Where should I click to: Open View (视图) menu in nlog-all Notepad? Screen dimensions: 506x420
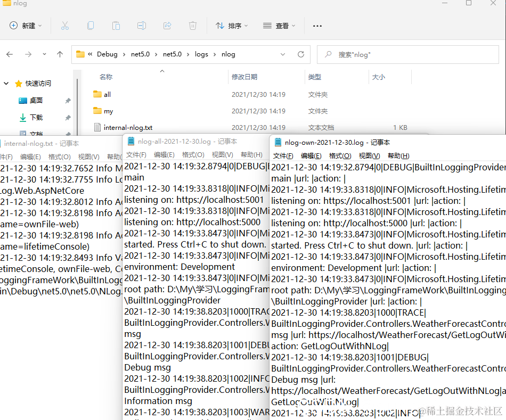222,154
